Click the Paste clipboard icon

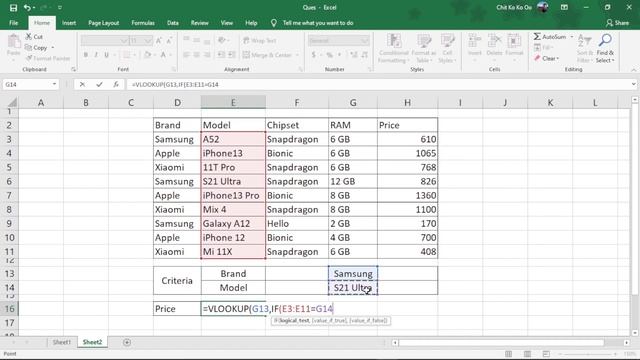(x=13, y=42)
